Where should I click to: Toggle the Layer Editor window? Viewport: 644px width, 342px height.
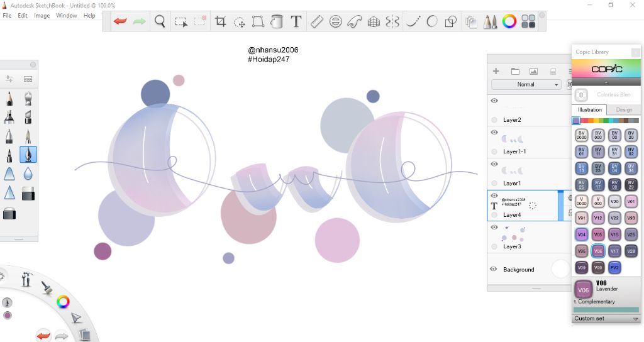(471, 21)
